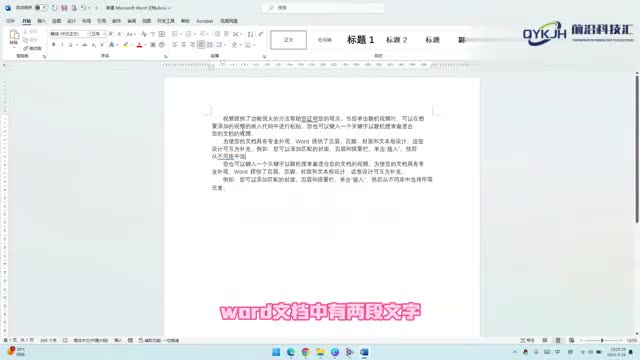Switch to Print Layout view in status bar
Viewport: 640px width, 360px height.
pyautogui.click(x=558, y=340)
